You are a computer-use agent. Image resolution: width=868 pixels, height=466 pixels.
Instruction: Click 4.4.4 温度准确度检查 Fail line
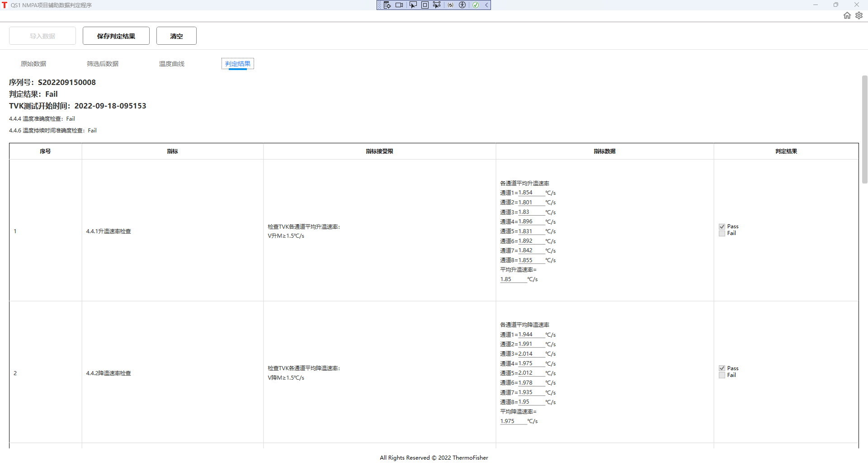(x=42, y=119)
